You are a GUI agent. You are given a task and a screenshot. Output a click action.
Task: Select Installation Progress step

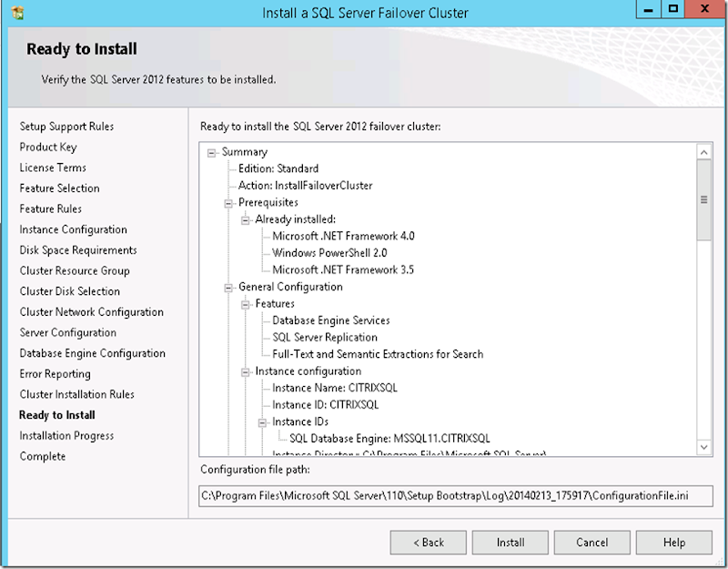[66, 436]
